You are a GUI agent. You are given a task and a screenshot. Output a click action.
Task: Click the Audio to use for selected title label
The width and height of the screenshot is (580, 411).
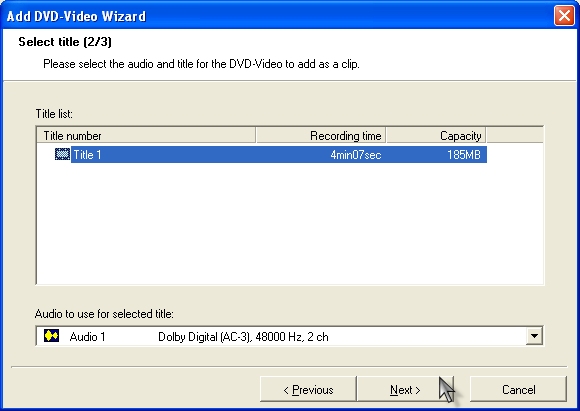point(104,314)
